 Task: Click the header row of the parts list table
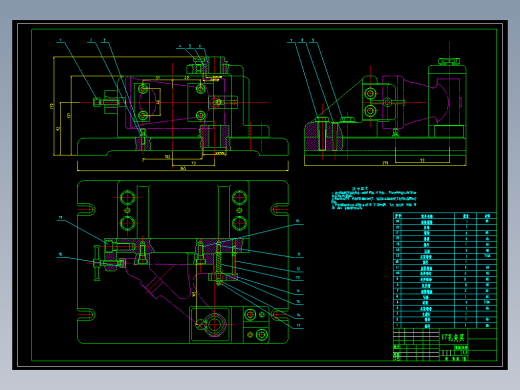click(x=445, y=215)
